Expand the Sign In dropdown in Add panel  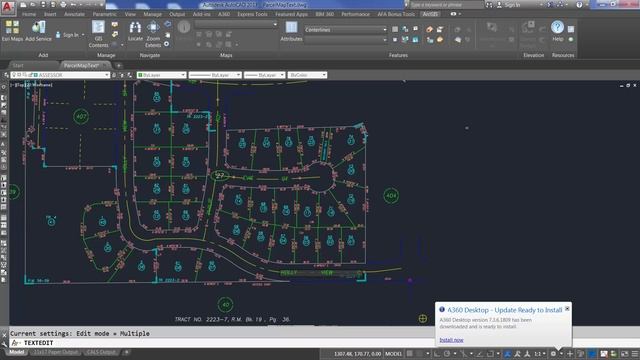click(x=83, y=35)
